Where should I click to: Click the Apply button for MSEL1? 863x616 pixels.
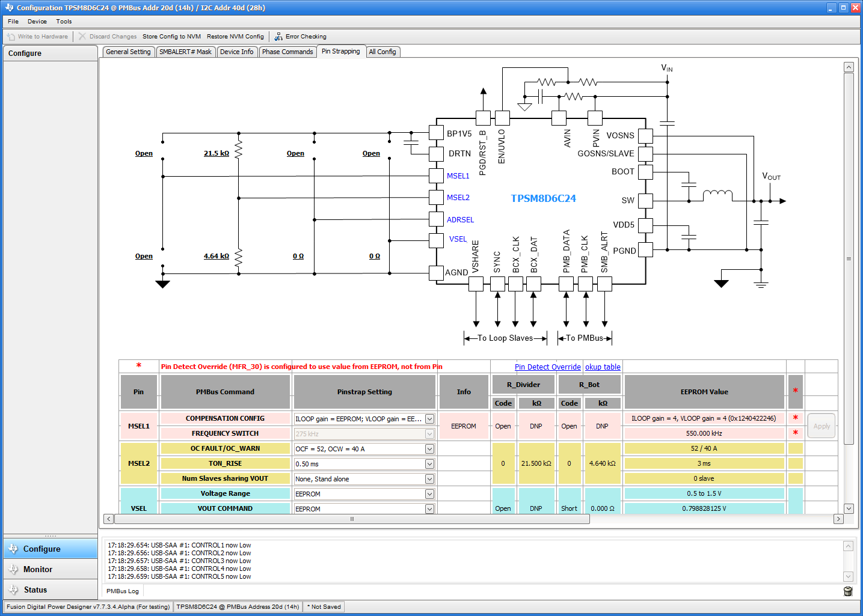pos(821,425)
